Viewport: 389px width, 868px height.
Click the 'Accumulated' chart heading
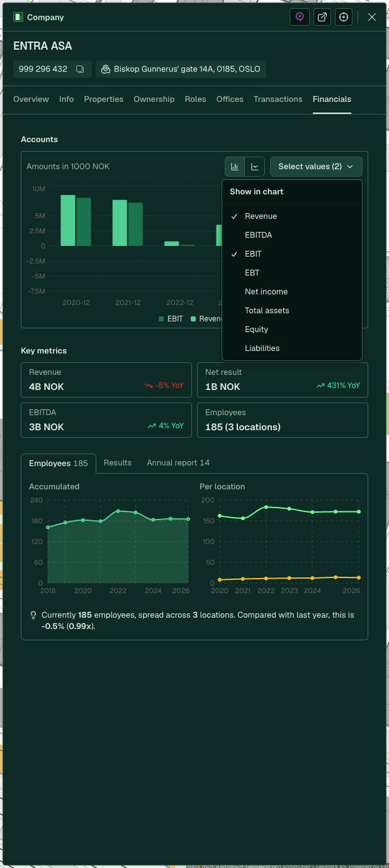tap(54, 486)
